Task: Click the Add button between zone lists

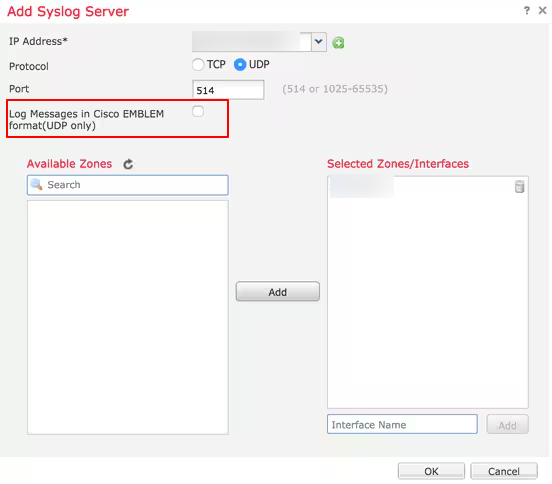Action: (278, 291)
